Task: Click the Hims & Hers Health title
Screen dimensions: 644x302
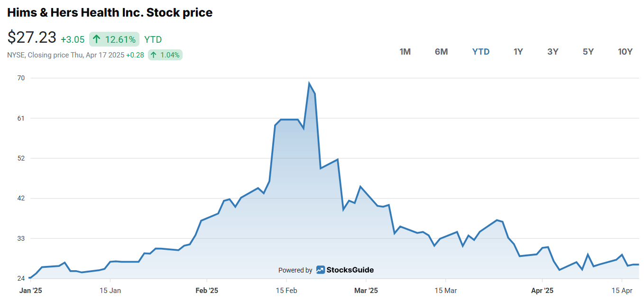Action: pyautogui.click(x=110, y=12)
